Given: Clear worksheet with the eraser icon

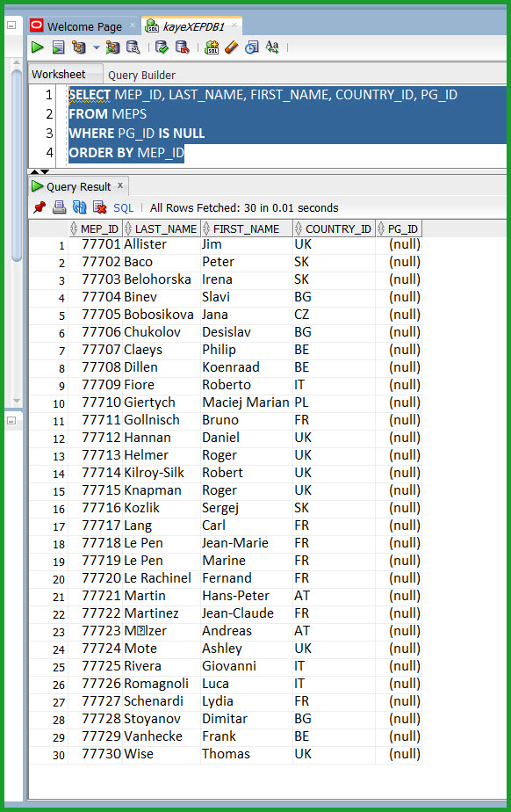Looking at the screenshot, I should (231, 47).
